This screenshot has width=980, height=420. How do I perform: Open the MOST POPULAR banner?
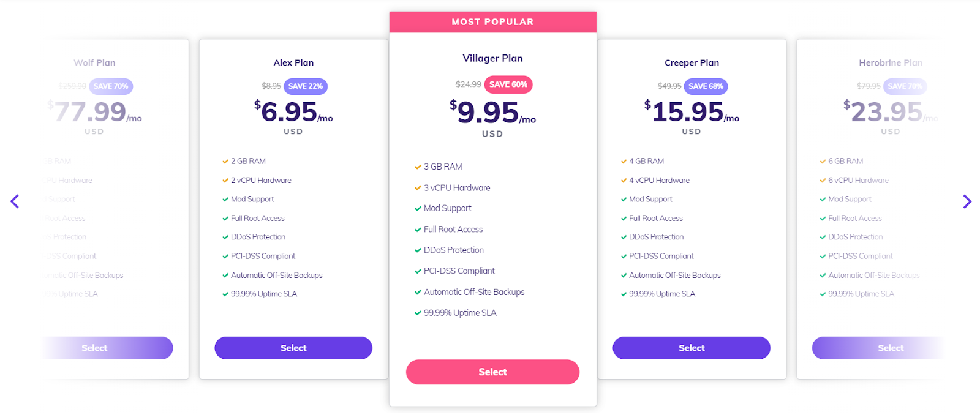pos(493,22)
